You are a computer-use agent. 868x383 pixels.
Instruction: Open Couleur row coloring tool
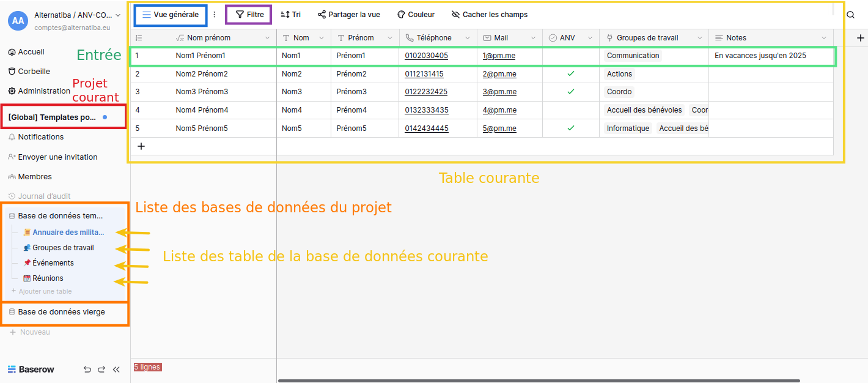pos(416,15)
